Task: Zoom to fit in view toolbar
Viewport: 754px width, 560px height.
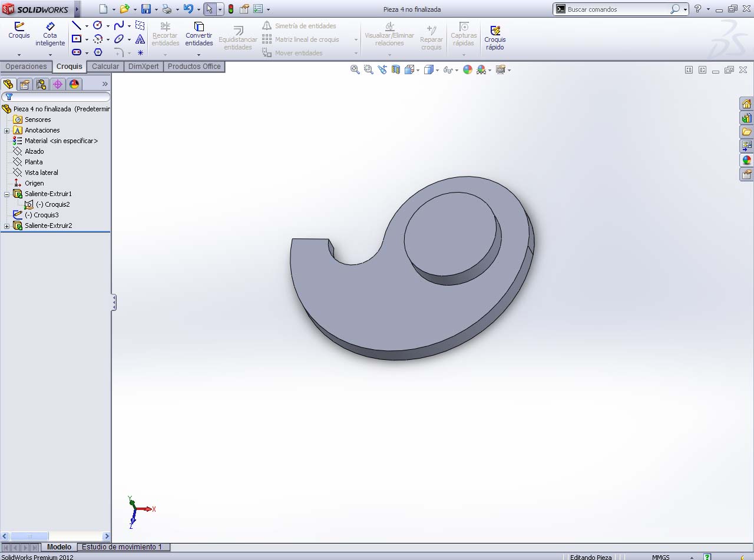Action: [355, 69]
